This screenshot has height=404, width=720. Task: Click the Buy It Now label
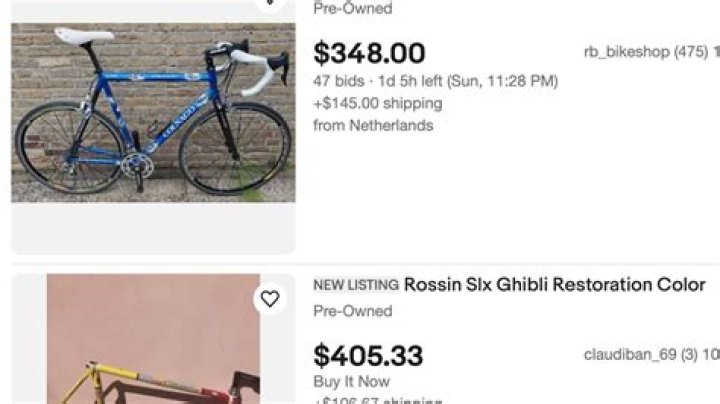352,381
